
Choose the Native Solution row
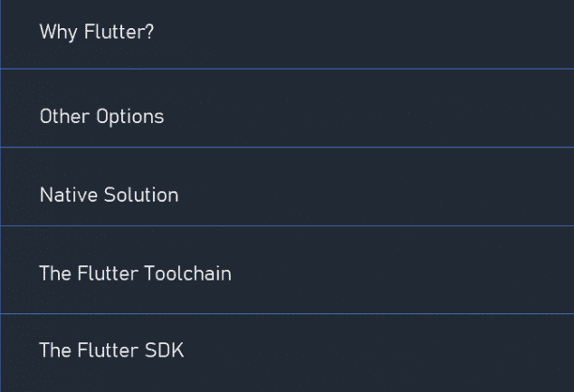pyautogui.click(x=287, y=186)
